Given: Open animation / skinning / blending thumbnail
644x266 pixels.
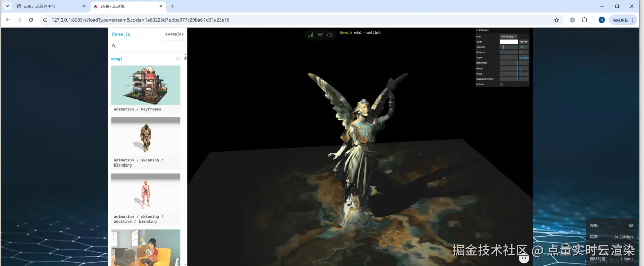Looking at the screenshot, I should click(146, 137).
